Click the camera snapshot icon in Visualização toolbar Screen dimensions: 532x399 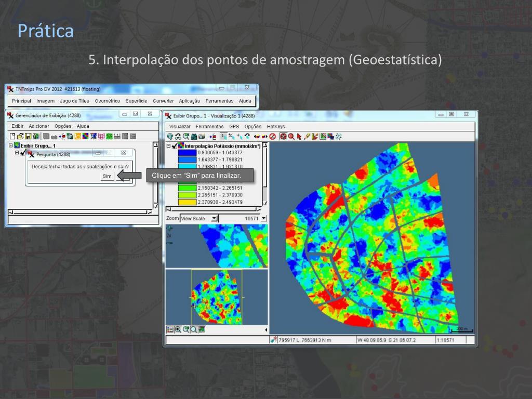point(202,137)
